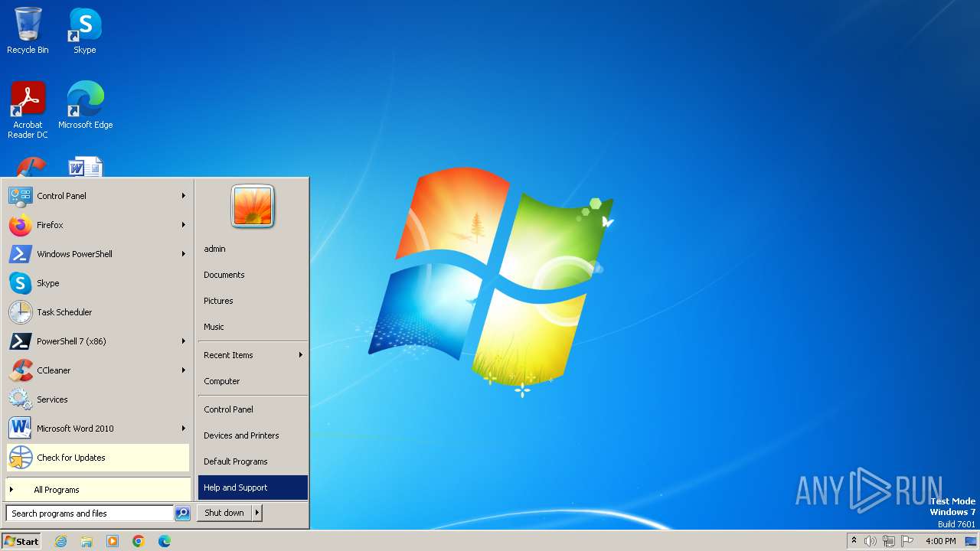Open Pictures from Start menu
980x551 pixels.
pos(253,301)
